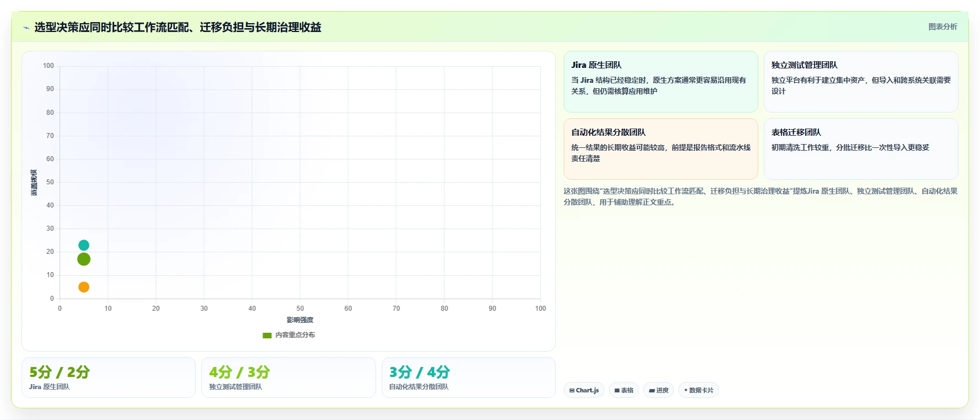Click the 数据卡片 tag chip
The image size is (980, 420).
(x=699, y=390)
